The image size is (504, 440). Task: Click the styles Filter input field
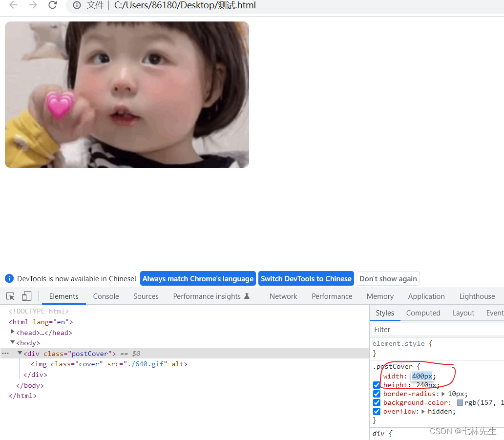tap(437, 330)
